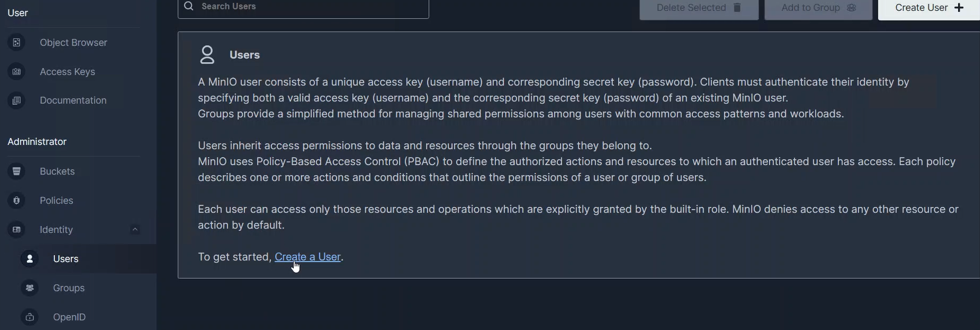The image size is (980, 330).
Task: Click the Identity card icon
Action: 16,230
